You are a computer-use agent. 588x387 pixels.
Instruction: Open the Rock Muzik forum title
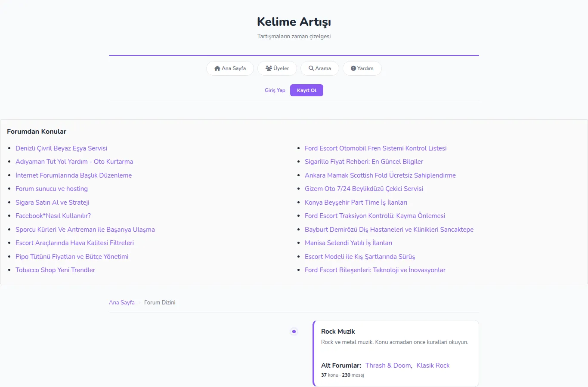click(338, 332)
